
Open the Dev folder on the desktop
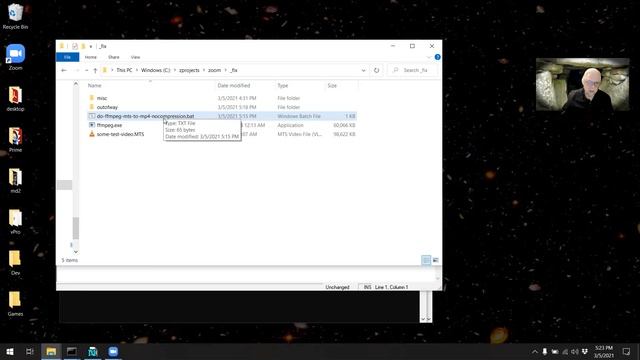pos(15,262)
